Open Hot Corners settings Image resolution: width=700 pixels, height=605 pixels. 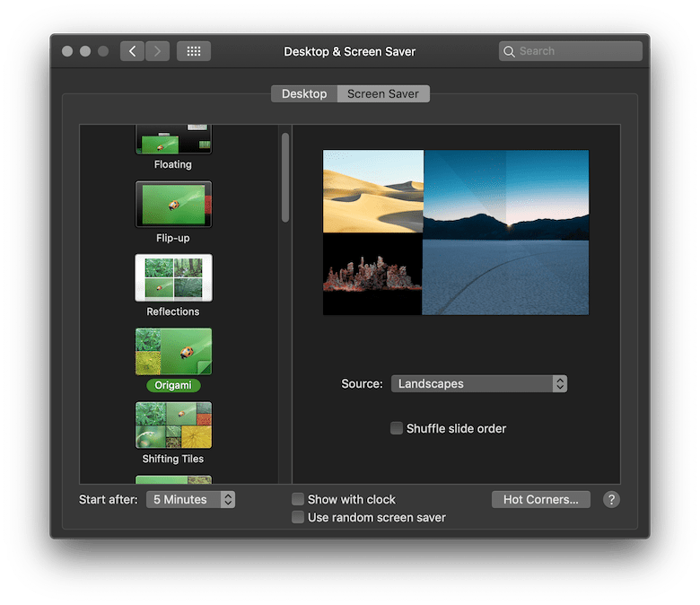coord(540,499)
